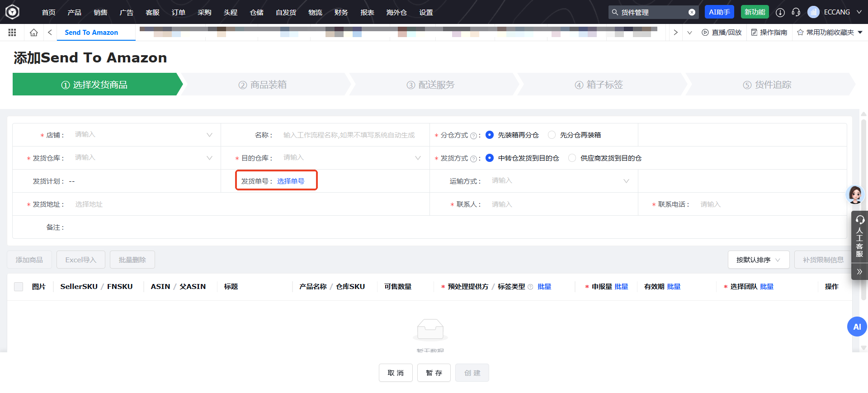Screen dimensions: 868x393
Task: Select 供应商发货到目的仓 radio option
Action: click(572, 158)
